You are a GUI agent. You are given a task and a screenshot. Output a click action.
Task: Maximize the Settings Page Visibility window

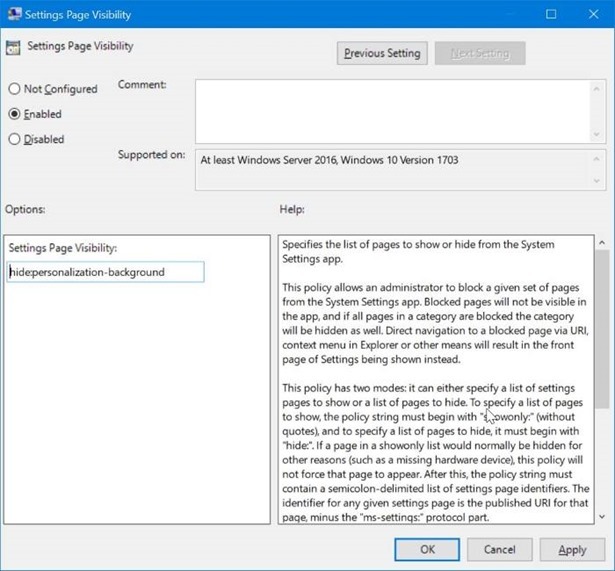coord(551,14)
